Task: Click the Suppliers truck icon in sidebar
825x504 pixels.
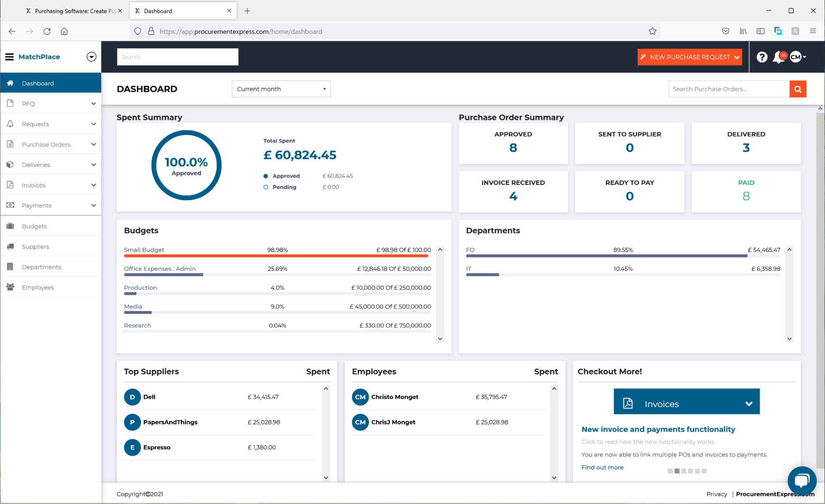Action: click(x=9, y=246)
